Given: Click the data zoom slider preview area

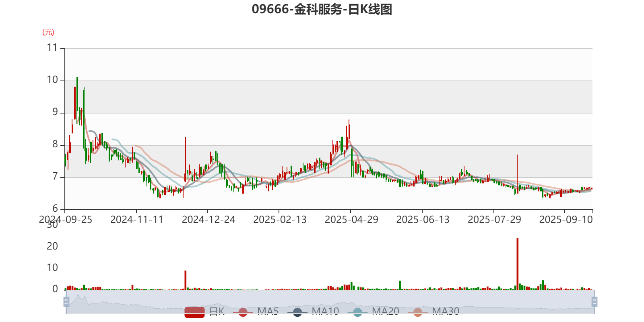Looking at the screenshot, I should [330, 301].
